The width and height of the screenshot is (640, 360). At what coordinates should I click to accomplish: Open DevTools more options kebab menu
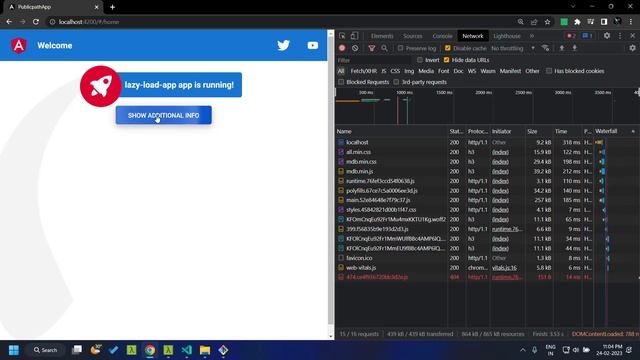tap(620, 36)
